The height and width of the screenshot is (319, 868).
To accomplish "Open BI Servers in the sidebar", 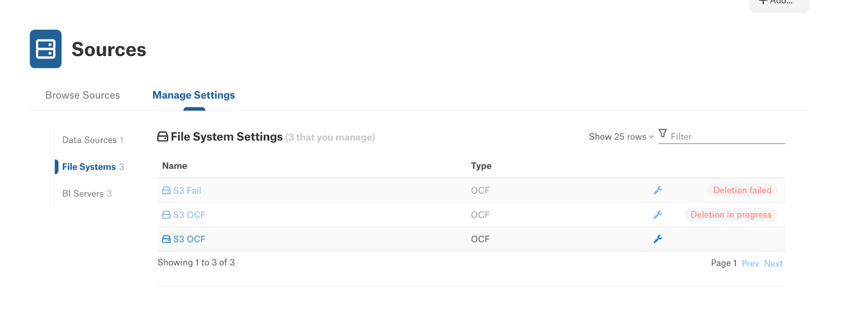I will tap(87, 194).
